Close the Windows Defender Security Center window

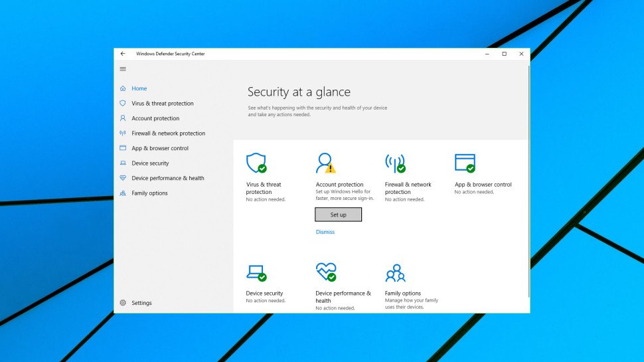point(521,54)
